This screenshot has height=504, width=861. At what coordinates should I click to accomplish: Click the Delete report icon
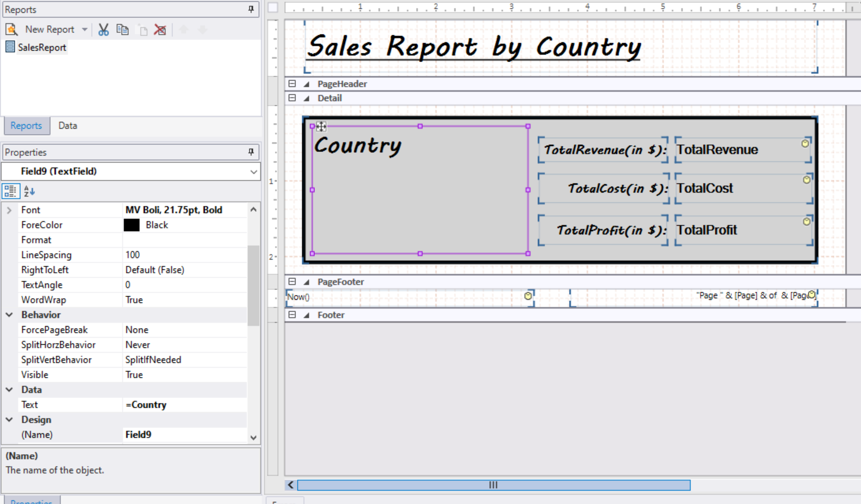[x=160, y=30]
